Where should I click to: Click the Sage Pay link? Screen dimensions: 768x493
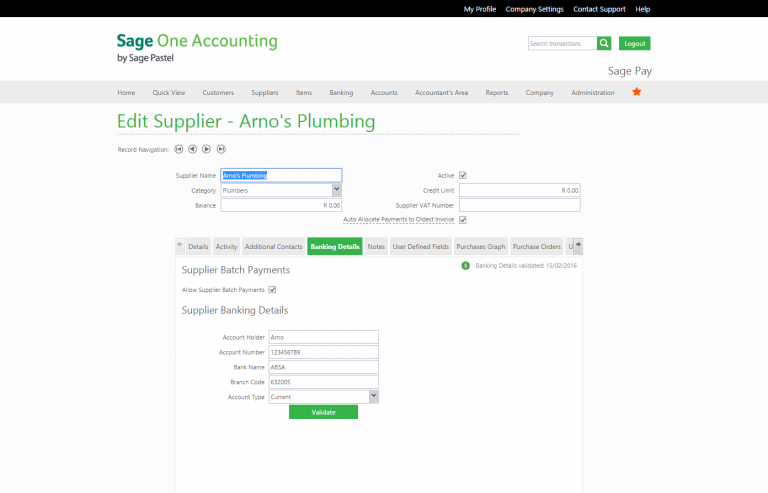click(630, 71)
